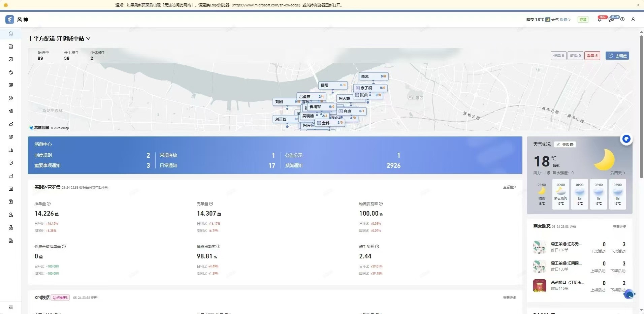Click the delivery truck sidebar icon
This screenshot has width=644, height=314.
[x=11, y=150]
